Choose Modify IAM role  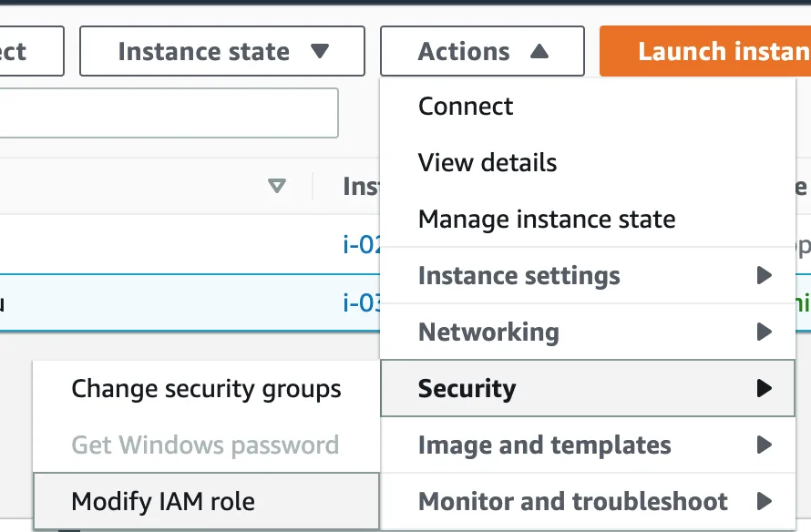tap(206, 501)
